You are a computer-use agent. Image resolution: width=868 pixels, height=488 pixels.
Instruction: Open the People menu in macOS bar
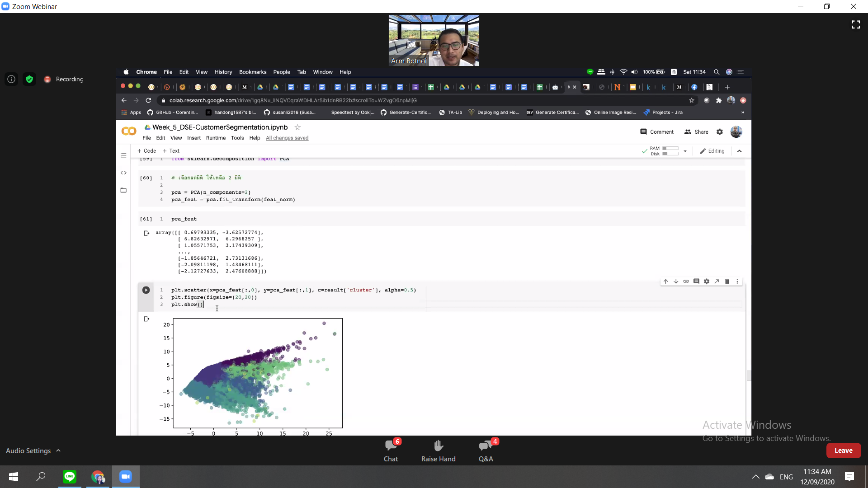(282, 72)
